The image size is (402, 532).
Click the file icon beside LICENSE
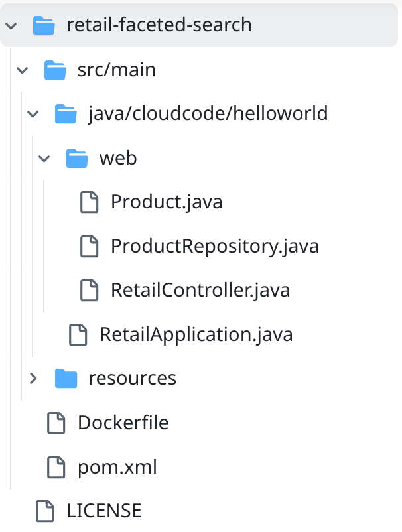44,511
